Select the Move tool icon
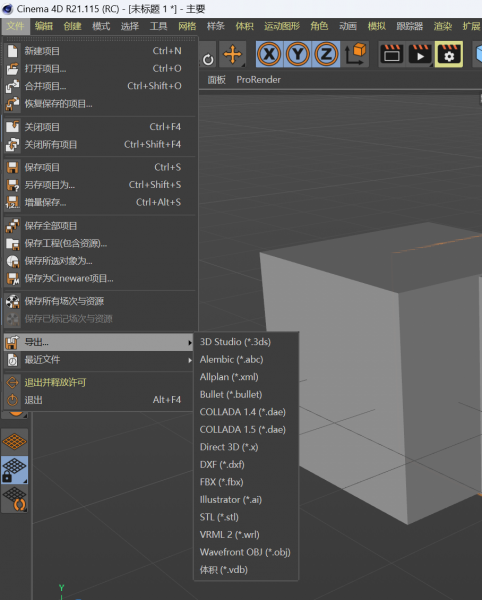The height and width of the screenshot is (600, 482). 233,54
